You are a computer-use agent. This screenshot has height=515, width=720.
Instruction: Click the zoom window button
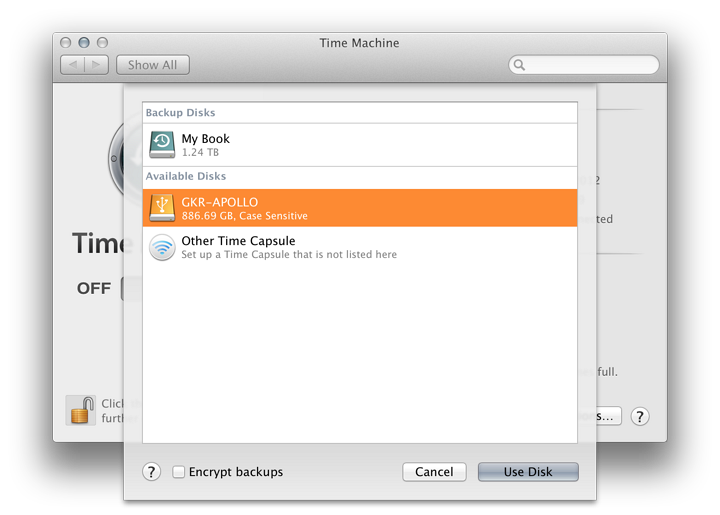click(102, 43)
